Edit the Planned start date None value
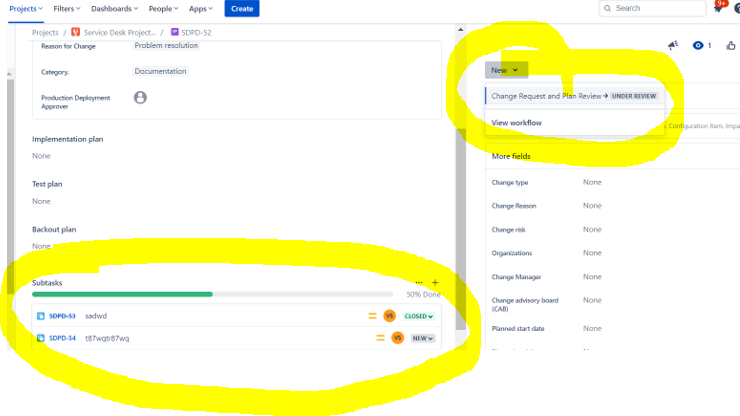Viewport: 740px width, 416px height. click(592, 329)
